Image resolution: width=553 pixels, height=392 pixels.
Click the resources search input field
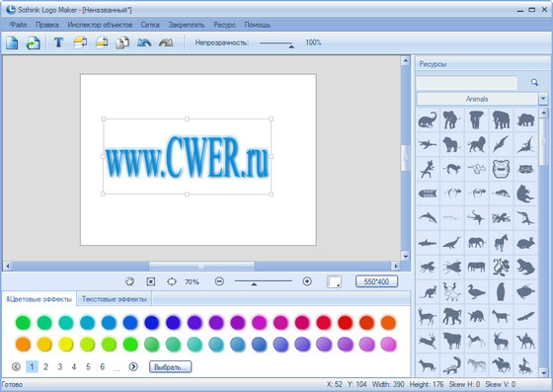(466, 83)
